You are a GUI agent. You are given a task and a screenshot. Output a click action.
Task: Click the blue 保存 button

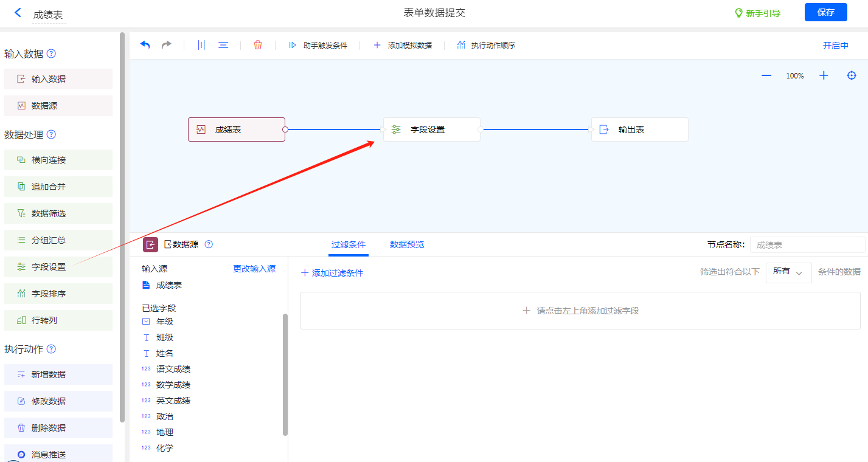[x=825, y=12]
